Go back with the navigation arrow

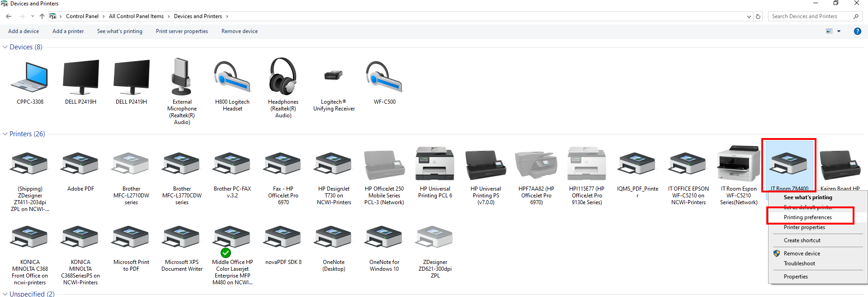pyautogui.click(x=9, y=16)
